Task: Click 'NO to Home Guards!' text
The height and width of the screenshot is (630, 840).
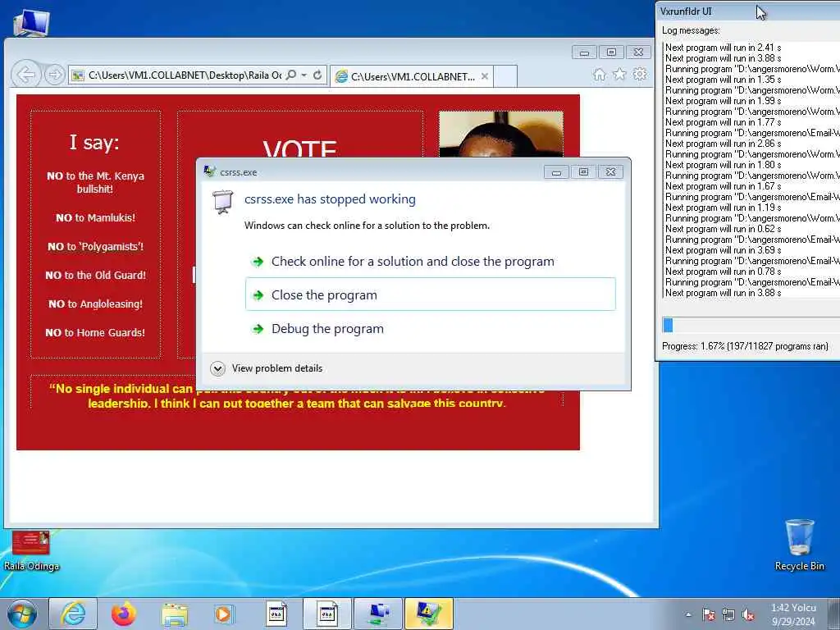Action: (x=95, y=333)
